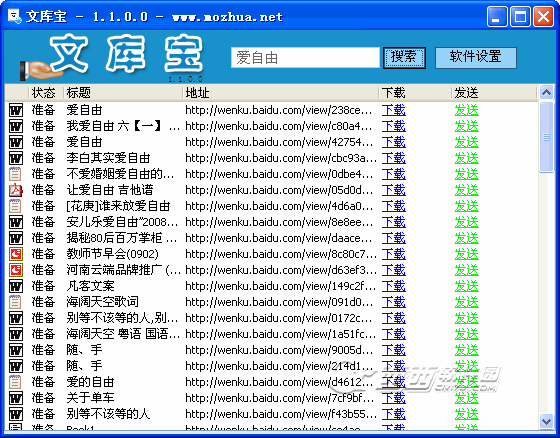Select the title 让爱自由 吉他谱
Image resolution: width=560 pixels, height=438 pixels.
[110, 190]
